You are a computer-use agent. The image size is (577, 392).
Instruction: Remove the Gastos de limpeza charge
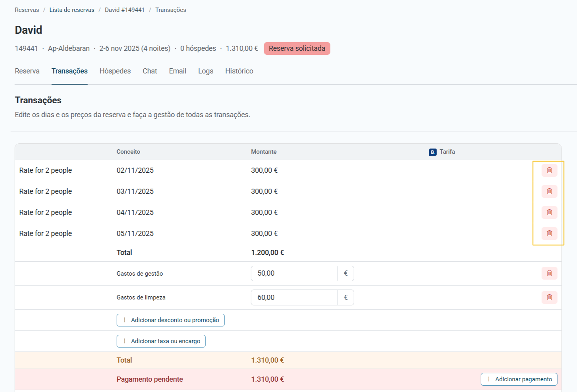549,297
